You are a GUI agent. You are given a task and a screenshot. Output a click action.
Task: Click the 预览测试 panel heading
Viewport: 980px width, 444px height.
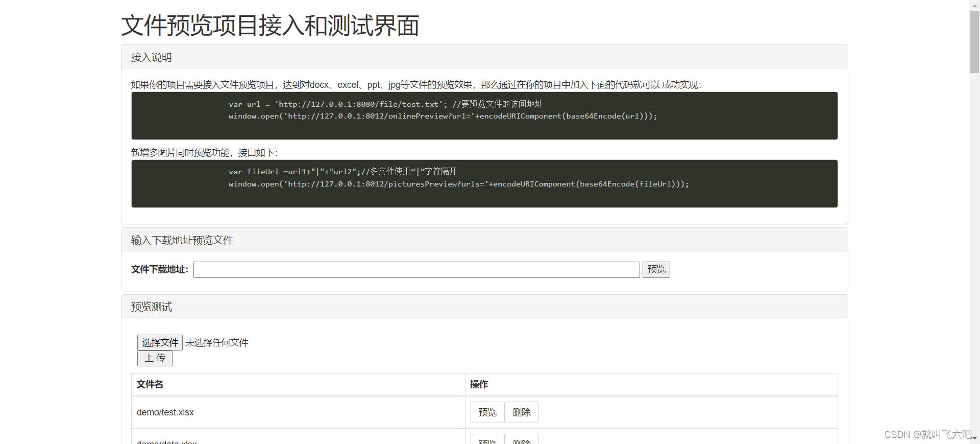pos(152,307)
